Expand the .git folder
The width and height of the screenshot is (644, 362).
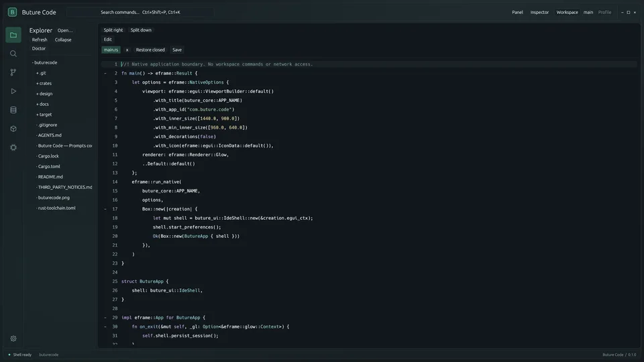pos(41,73)
